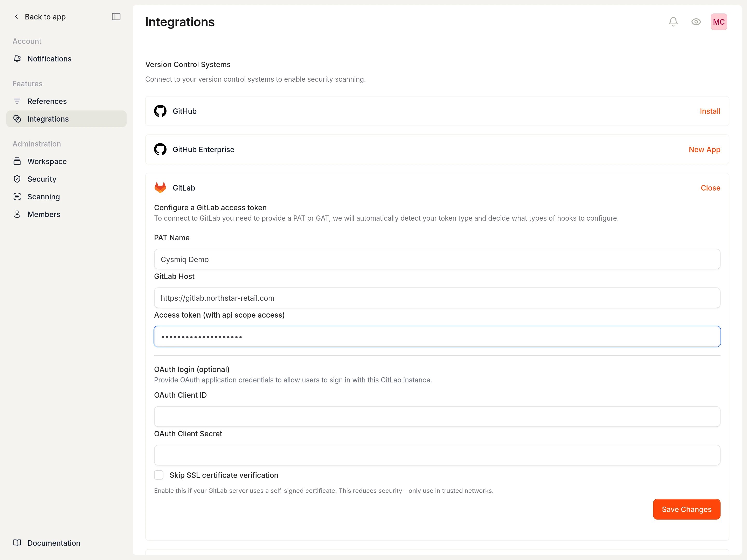
Task: Focus the PAT Name field
Action: pos(437,259)
